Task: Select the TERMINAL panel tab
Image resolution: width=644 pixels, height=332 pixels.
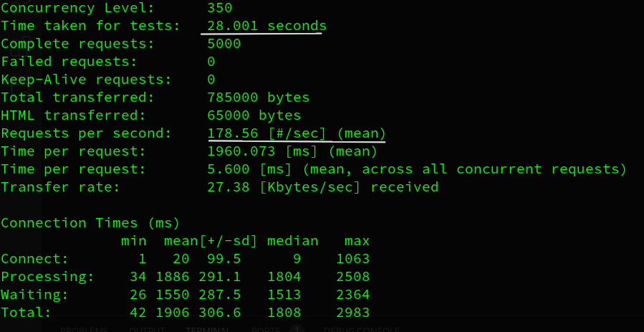Action: pos(208,330)
